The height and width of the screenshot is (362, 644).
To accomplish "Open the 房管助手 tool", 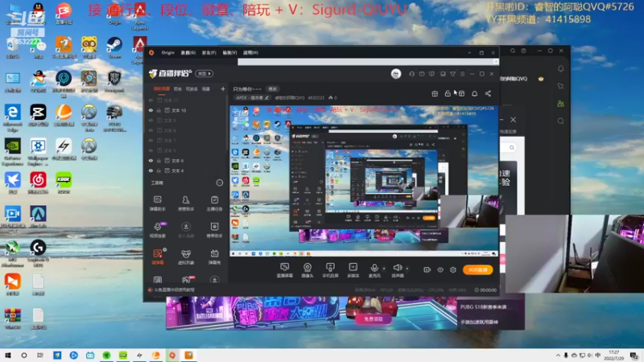I will pos(186,204).
